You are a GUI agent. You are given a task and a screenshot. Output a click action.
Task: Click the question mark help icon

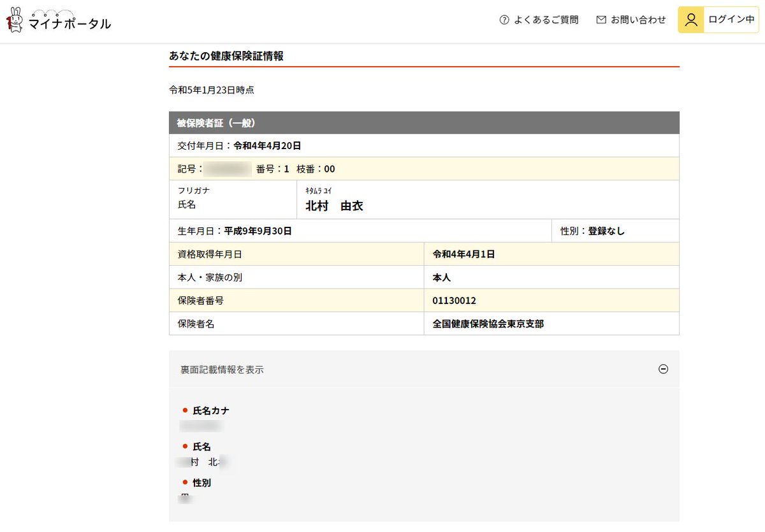pos(504,20)
